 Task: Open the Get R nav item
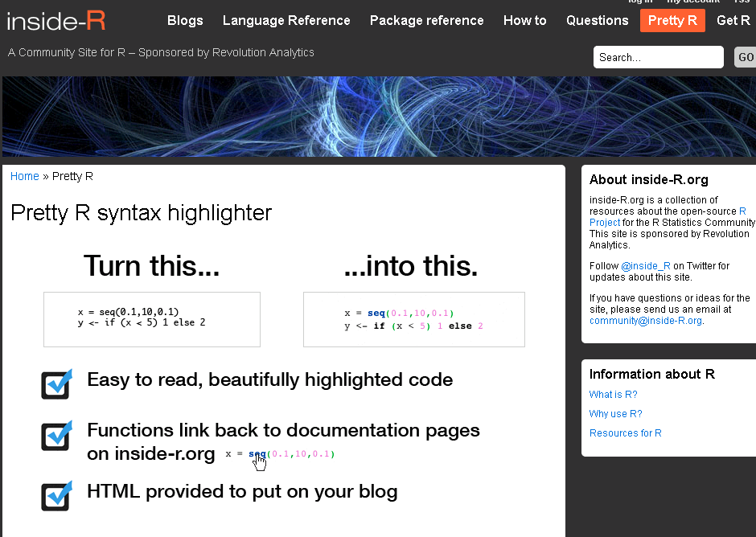coord(733,21)
